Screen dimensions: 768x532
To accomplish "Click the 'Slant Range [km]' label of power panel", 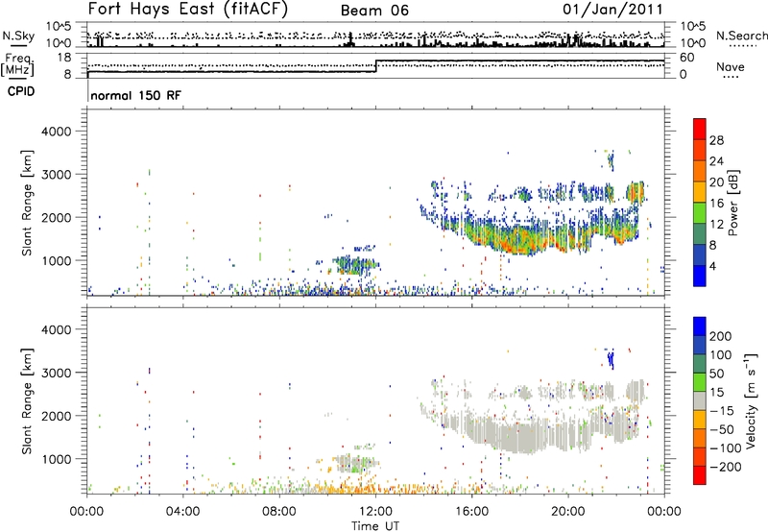I will point(27,203).
